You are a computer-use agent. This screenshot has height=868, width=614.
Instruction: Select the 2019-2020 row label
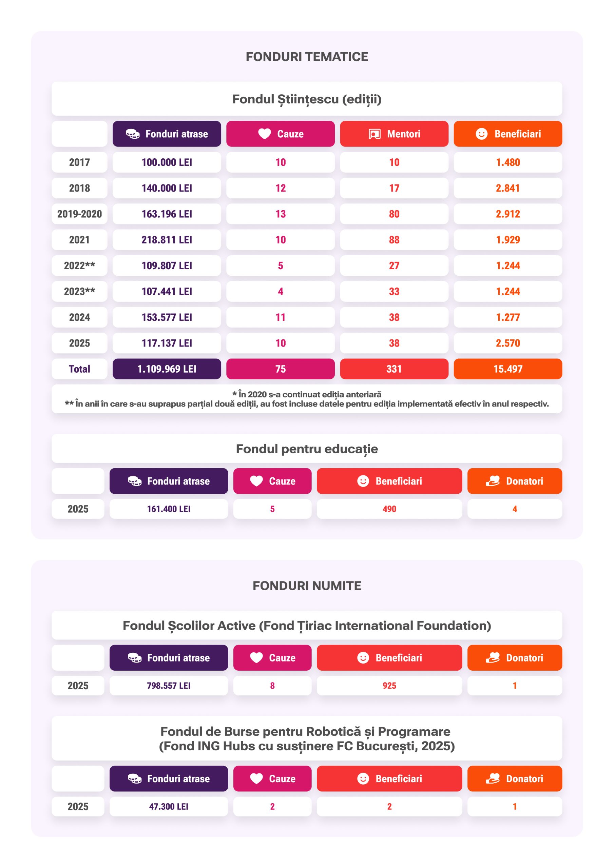pos(79,214)
